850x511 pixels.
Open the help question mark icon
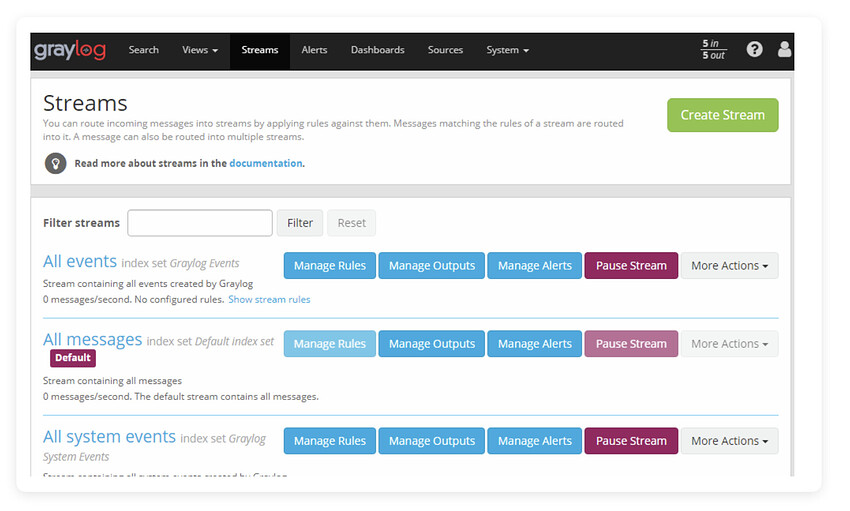click(755, 49)
